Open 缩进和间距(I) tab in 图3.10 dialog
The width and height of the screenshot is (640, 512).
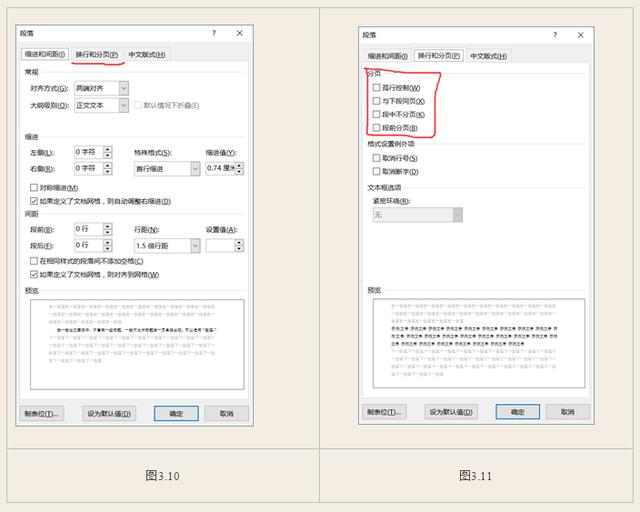44,54
